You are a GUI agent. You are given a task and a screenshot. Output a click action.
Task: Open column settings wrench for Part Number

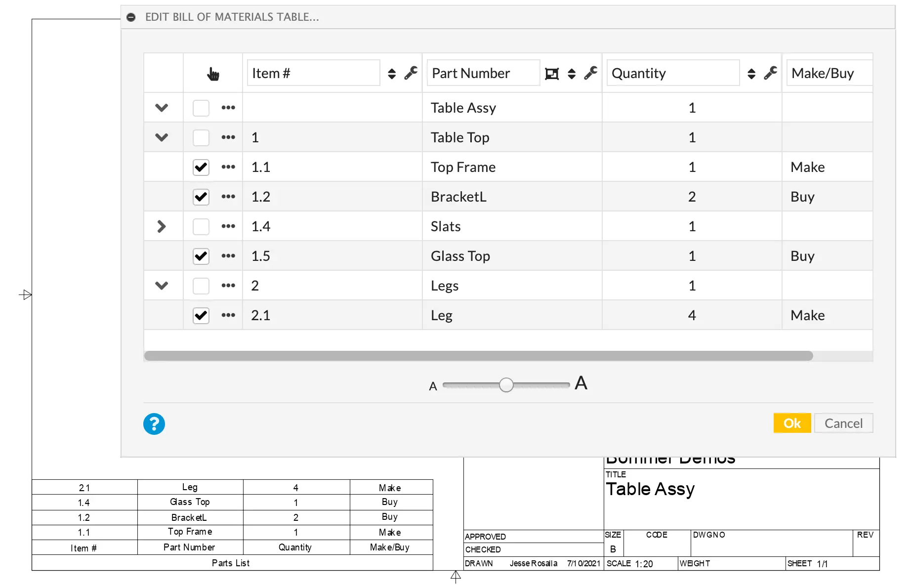tap(590, 73)
